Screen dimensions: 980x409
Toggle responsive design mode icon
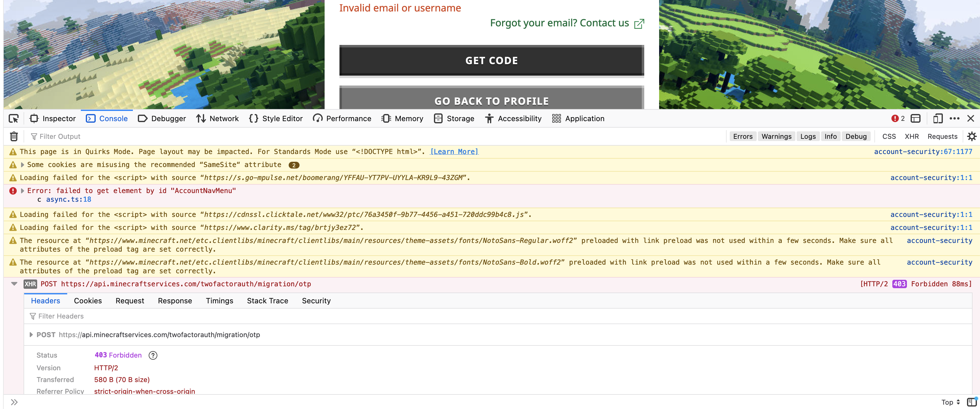pos(938,119)
